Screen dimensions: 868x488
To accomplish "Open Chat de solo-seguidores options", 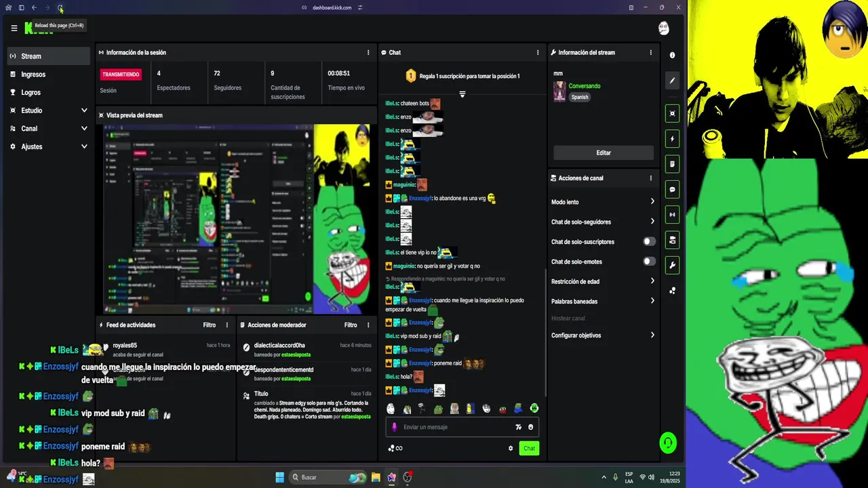I will tap(603, 222).
